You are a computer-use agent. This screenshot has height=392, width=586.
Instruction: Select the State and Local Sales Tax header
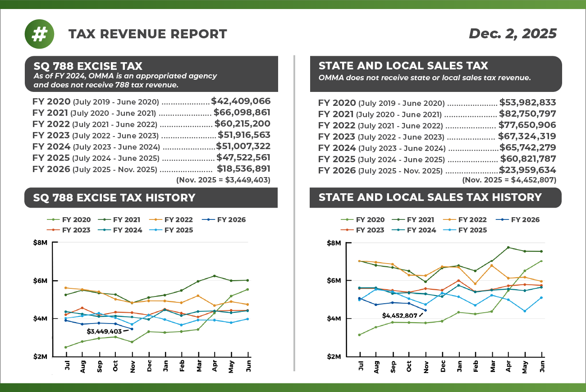(403, 66)
